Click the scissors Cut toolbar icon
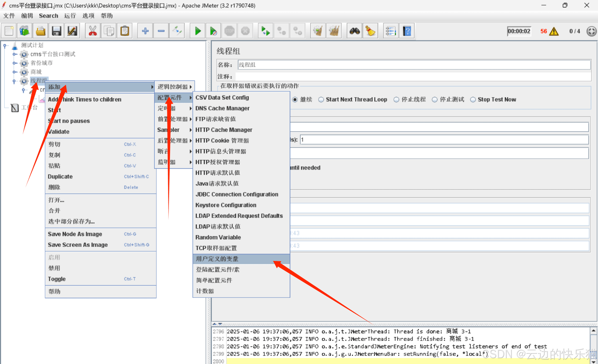 (93, 31)
